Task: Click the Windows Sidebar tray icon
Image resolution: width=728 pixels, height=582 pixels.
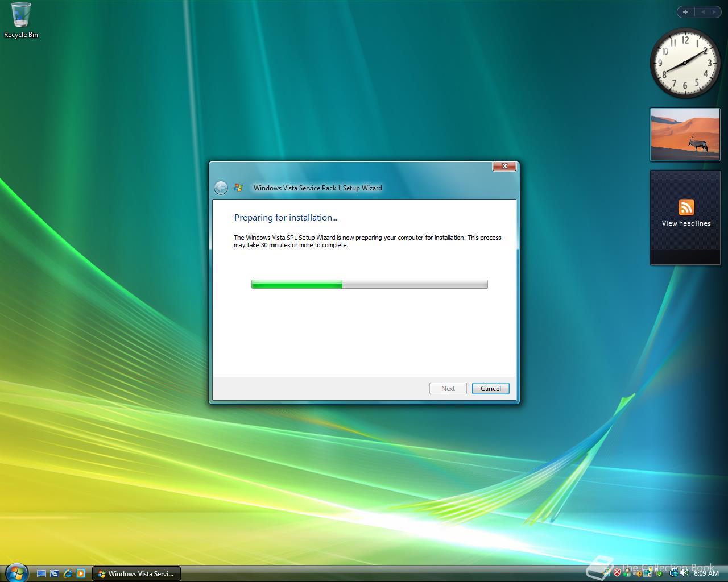Action: pos(648,573)
